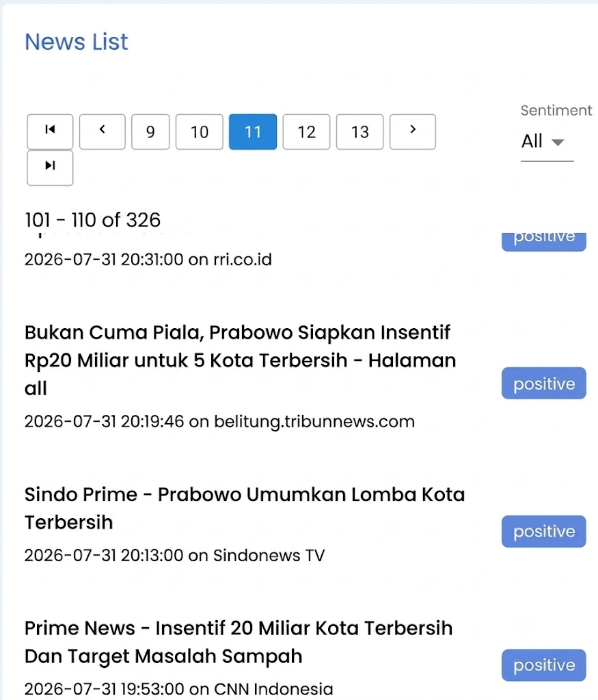Go to next page arrow

(413, 132)
